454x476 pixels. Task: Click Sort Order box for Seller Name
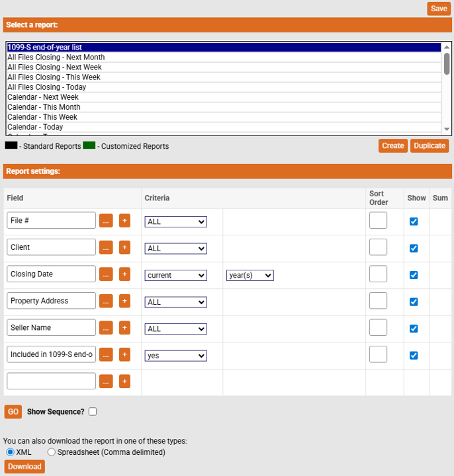point(378,327)
